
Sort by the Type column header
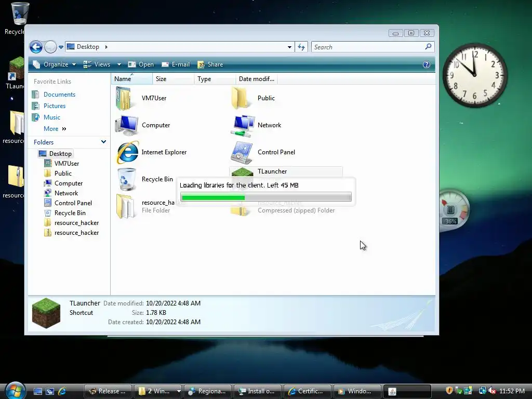[215, 79]
